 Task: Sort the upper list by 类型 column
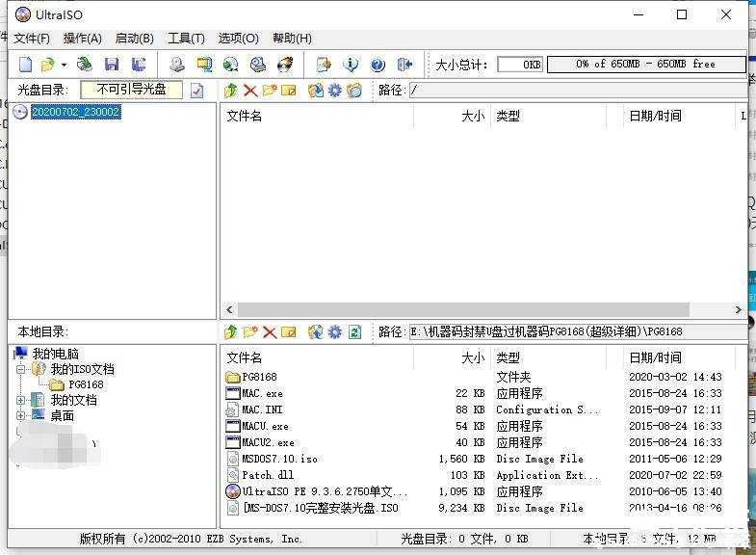[549, 116]
